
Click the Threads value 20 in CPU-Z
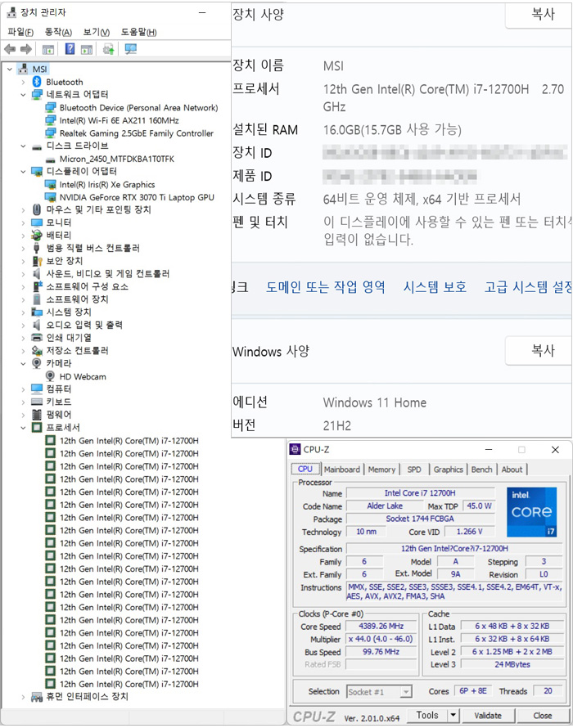548,691
